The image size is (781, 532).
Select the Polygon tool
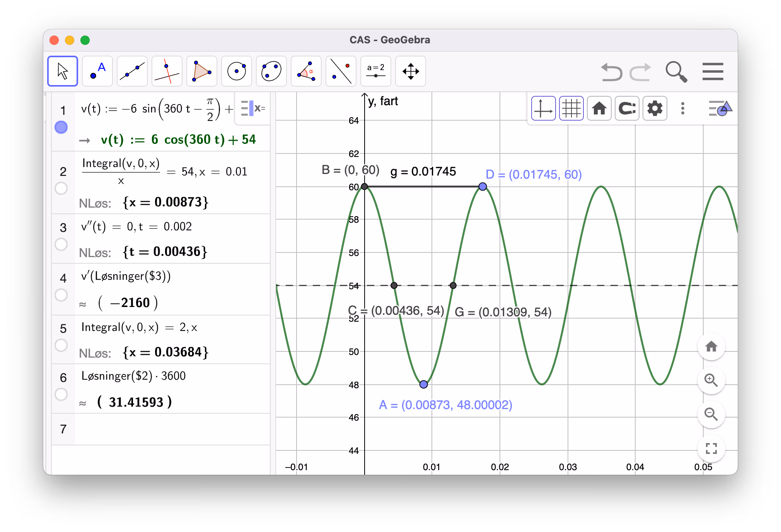click(x=202, y=71)
